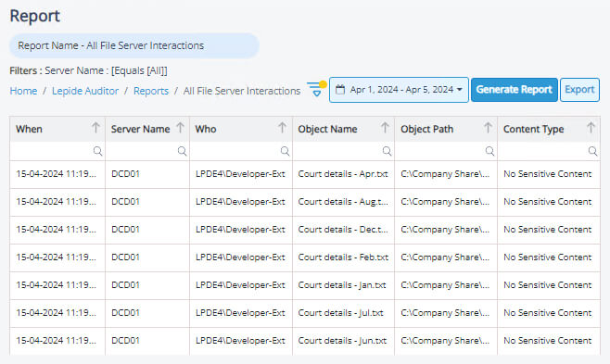This screenshot has height=364, width=610.
Task: Sort by Server Name column arrow
Action: click(180, 128)
